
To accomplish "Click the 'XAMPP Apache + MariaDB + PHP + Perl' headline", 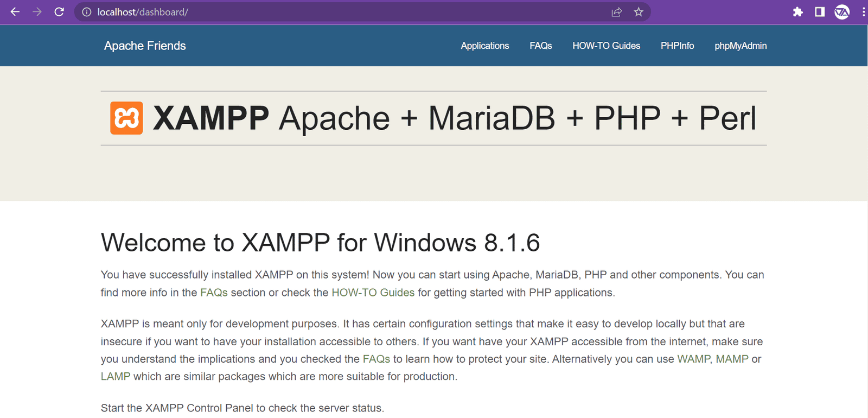I will coord(455,118).
